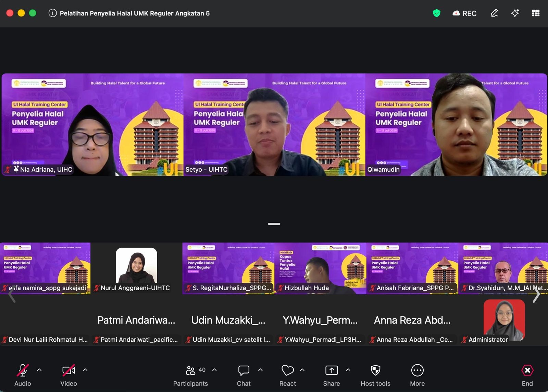
Task: Expand the React options arrow
Action: pyautogui.click(x=302, y=370)
